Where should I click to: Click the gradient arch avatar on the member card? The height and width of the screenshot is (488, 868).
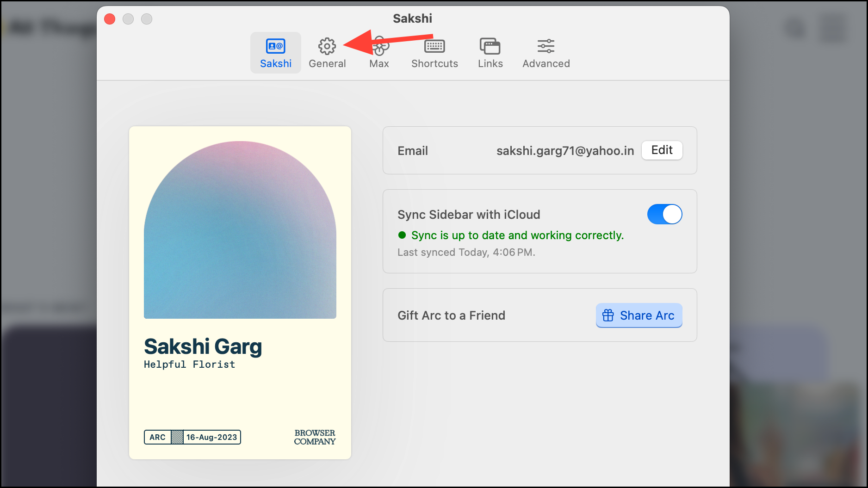(x=240, y=230)
